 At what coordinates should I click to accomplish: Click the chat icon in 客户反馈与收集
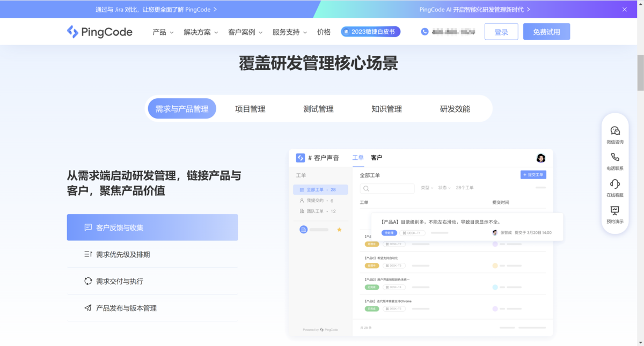[x=88, y=227]
